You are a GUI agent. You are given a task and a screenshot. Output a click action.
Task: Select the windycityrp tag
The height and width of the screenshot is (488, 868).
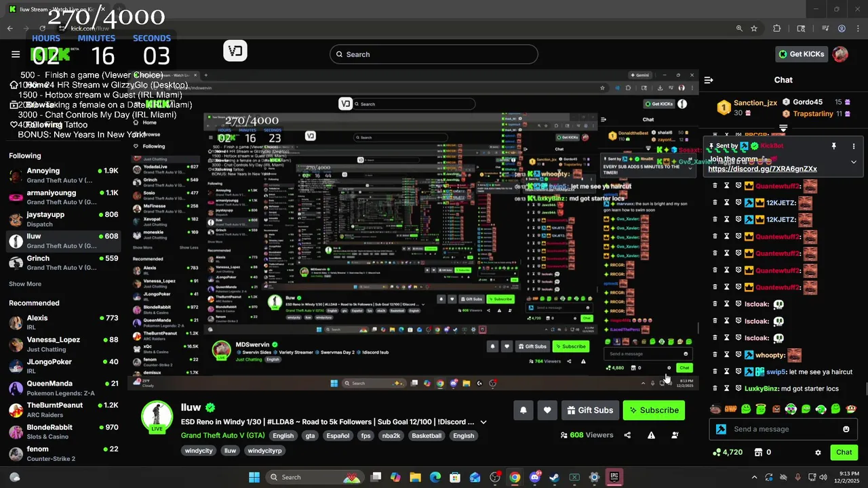264,451
